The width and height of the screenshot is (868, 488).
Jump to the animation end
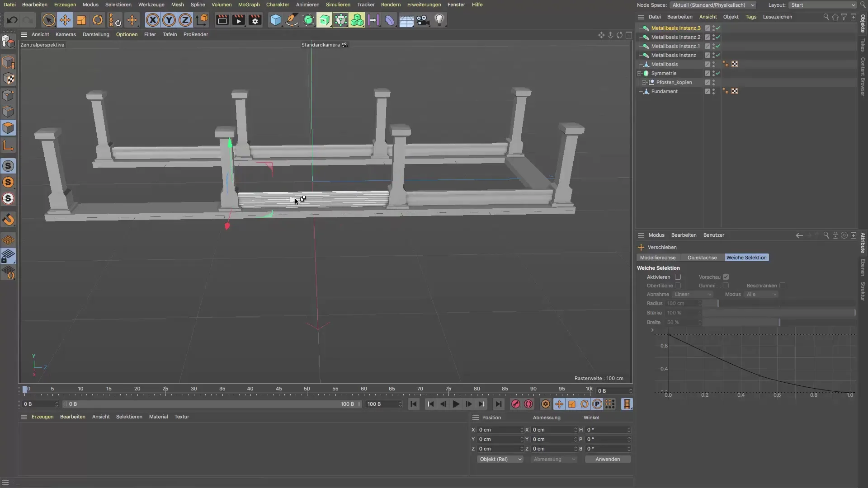(x=498, y=404)
